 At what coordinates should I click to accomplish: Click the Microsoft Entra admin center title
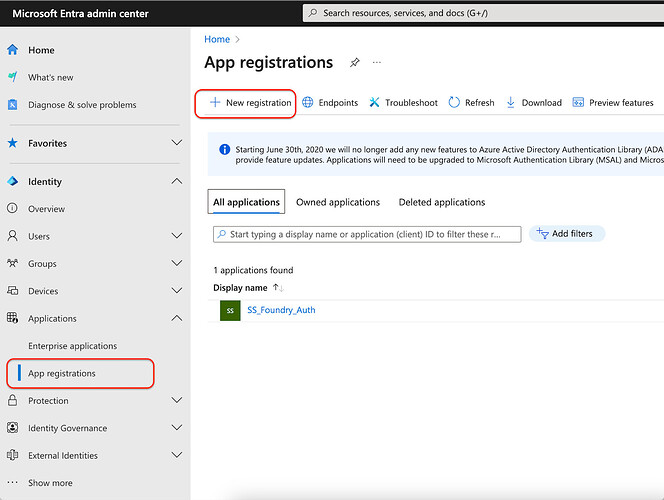[x=80, y=14]
